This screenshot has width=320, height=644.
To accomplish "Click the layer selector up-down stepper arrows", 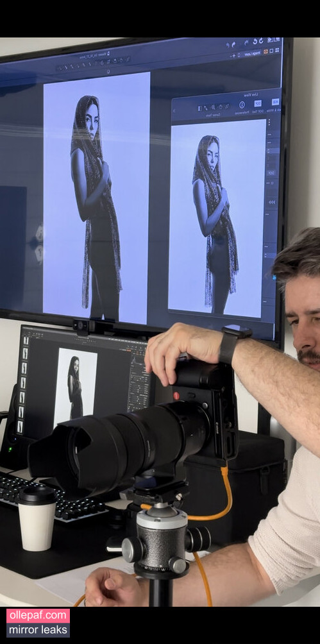I will click(239, 55).
